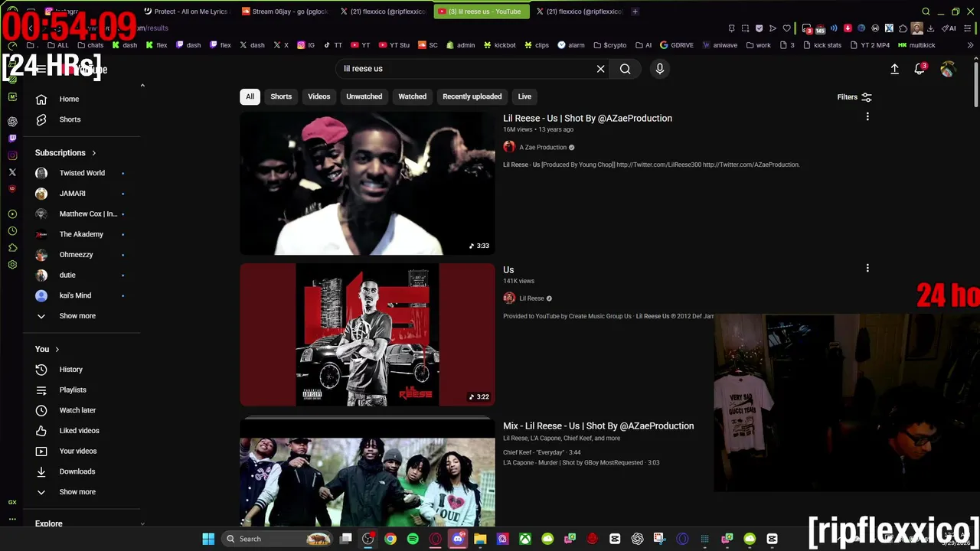Select the Shorts filter chip

[x=281, y=96]
